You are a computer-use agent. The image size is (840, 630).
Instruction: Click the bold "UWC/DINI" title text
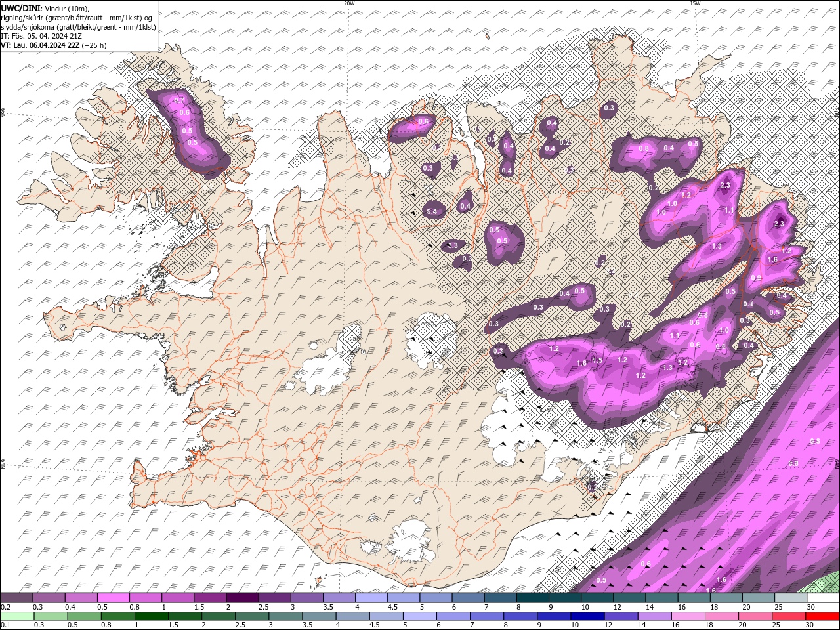pos(20,8)
